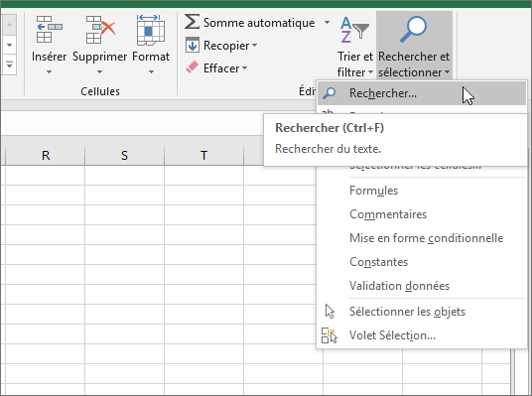
Task: Expand the Effacer dropdown arrow
Action: click(244, 68)
